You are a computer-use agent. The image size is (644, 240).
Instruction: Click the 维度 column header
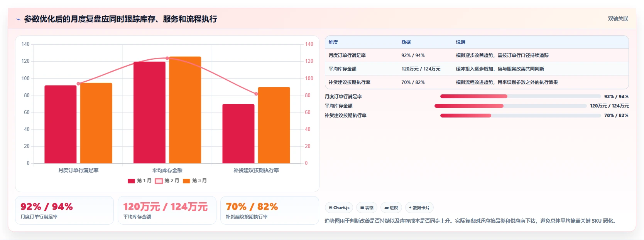pyautogui.click(x=333, y=42)
